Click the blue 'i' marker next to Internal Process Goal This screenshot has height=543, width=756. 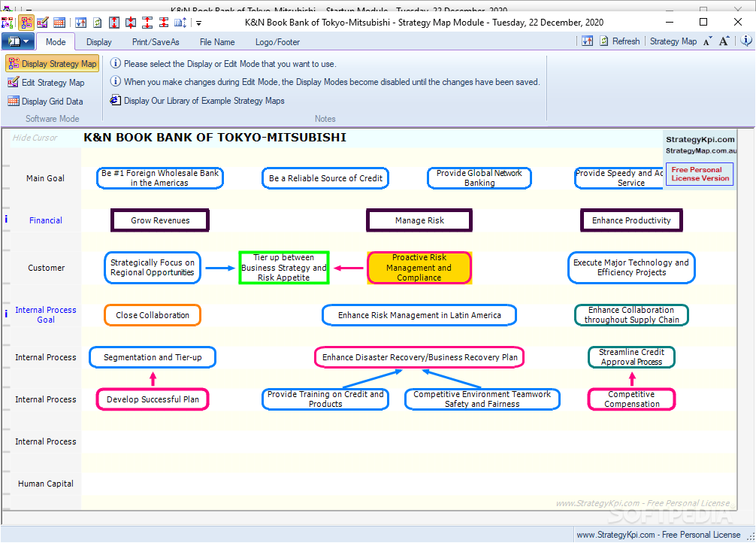pos(6,314)
